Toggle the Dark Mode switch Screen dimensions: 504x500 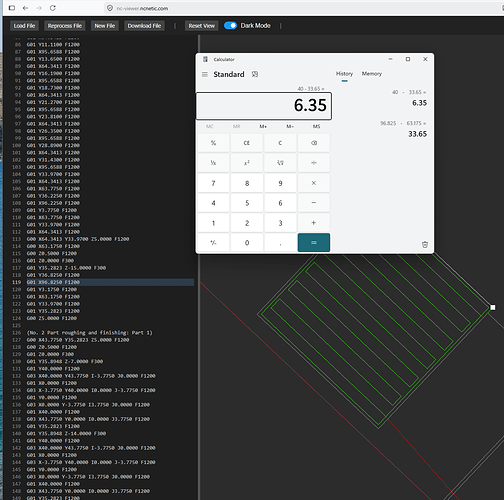pyautogui.click(x=230, y=26)
